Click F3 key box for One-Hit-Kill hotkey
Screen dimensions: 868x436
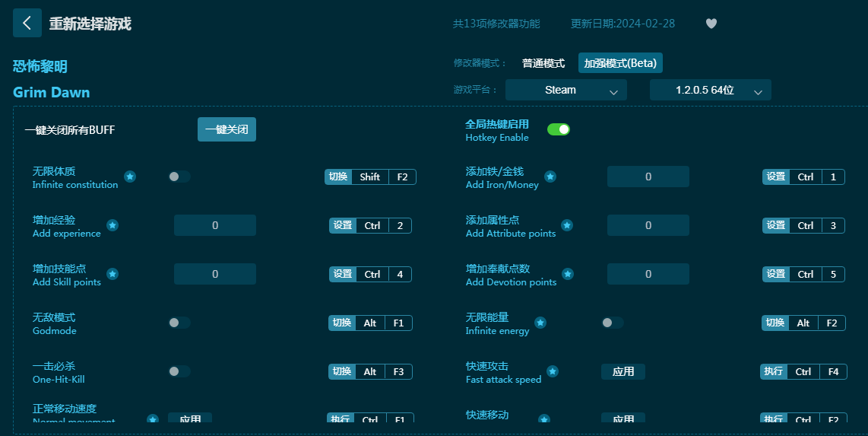click(398, 372)
